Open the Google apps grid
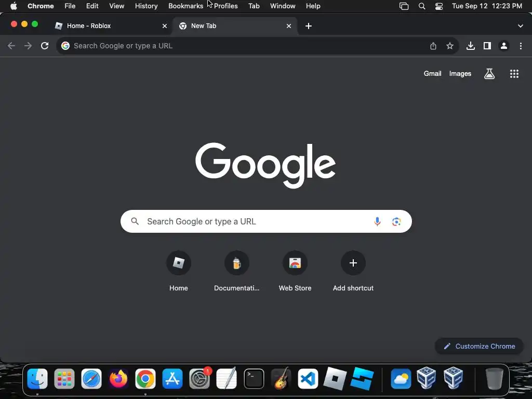Screen dimensions: 532x399 pyautogui.click(x=514, y=74)
